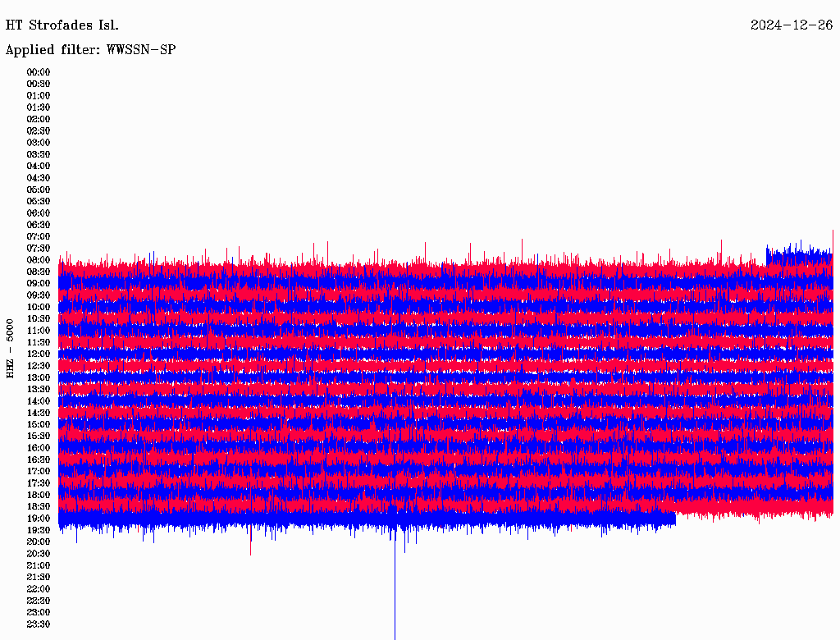This screenshot has width=840, height=640.
Task: Click the '05:30' time label
Action: [x=39, y=202]
